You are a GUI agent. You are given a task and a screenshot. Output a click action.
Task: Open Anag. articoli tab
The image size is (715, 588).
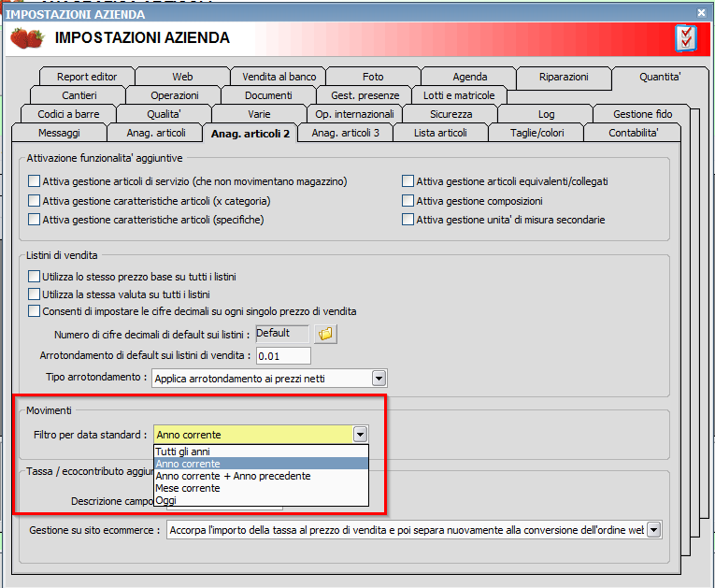click(x=156, y=133)
